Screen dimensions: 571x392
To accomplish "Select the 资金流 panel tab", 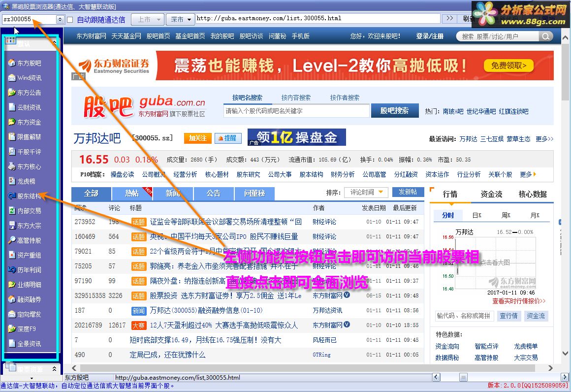I will pos(491,194).
